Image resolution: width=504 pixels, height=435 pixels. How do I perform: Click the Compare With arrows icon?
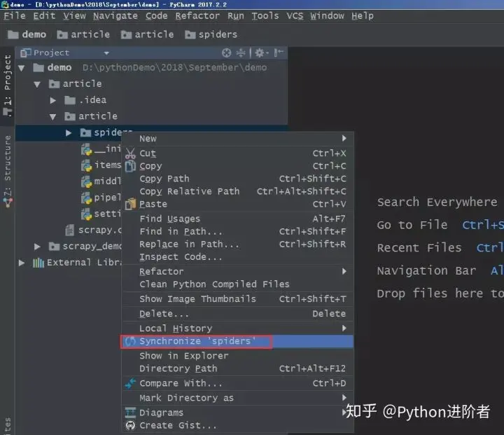pyautogui.click(x=130, y=383)
